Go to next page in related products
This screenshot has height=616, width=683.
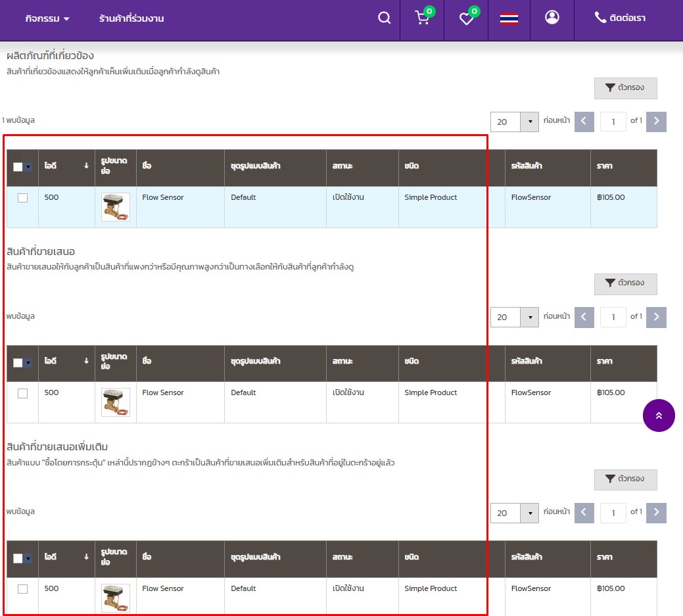(656, 122)
